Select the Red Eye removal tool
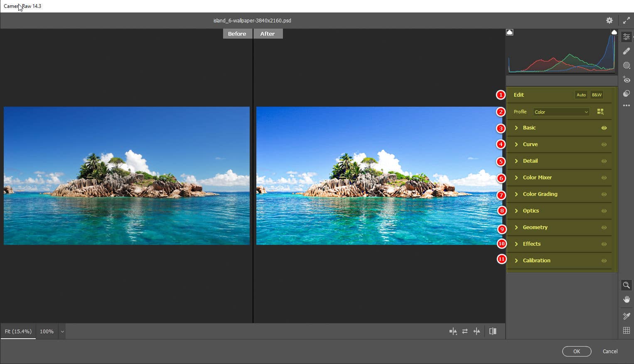The height and width of the screenshot is (364, 634). (627, 79)
